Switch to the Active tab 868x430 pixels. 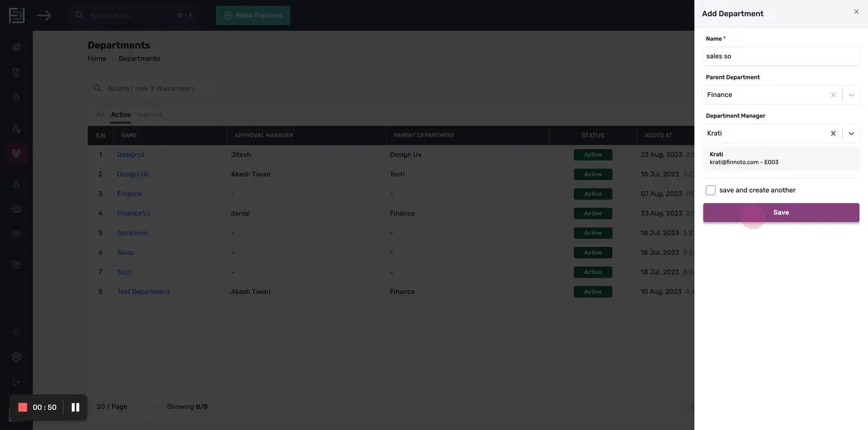(121, 114)
